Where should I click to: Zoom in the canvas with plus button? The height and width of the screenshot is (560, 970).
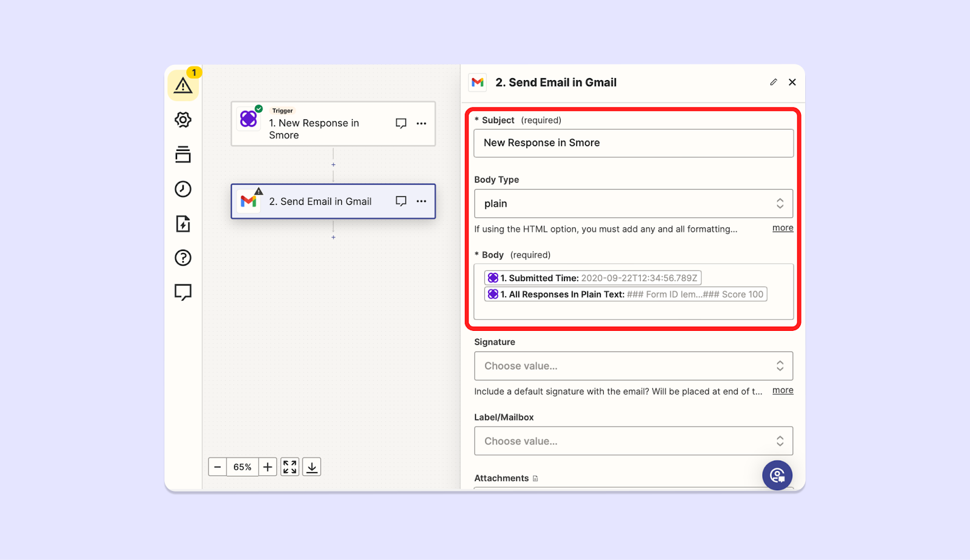click(x=267, y=467)
